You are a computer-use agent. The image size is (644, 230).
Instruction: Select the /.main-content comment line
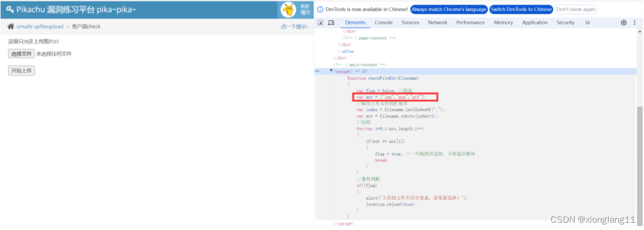360,65
